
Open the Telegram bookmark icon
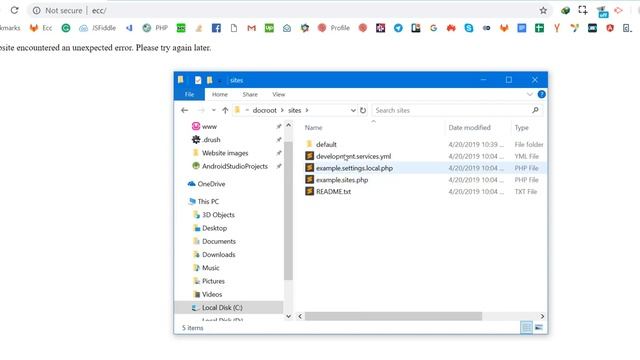(398, 28)
